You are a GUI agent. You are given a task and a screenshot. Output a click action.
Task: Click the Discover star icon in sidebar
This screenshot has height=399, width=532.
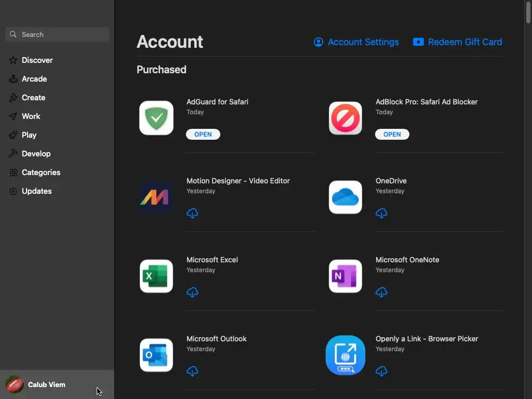(13, 60)
